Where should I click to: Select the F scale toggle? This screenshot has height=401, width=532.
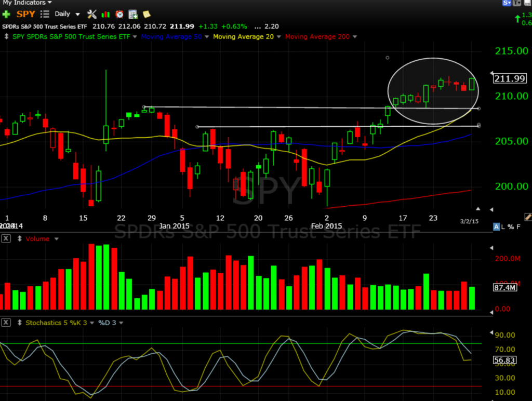518,227
